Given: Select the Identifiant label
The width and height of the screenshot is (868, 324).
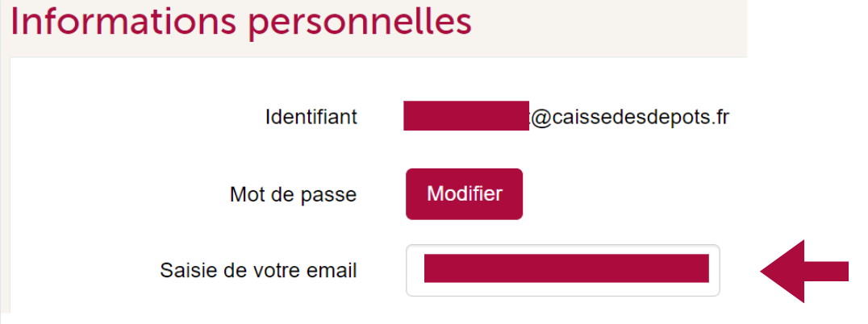Looking at the screenshot, I should (311, 118).
